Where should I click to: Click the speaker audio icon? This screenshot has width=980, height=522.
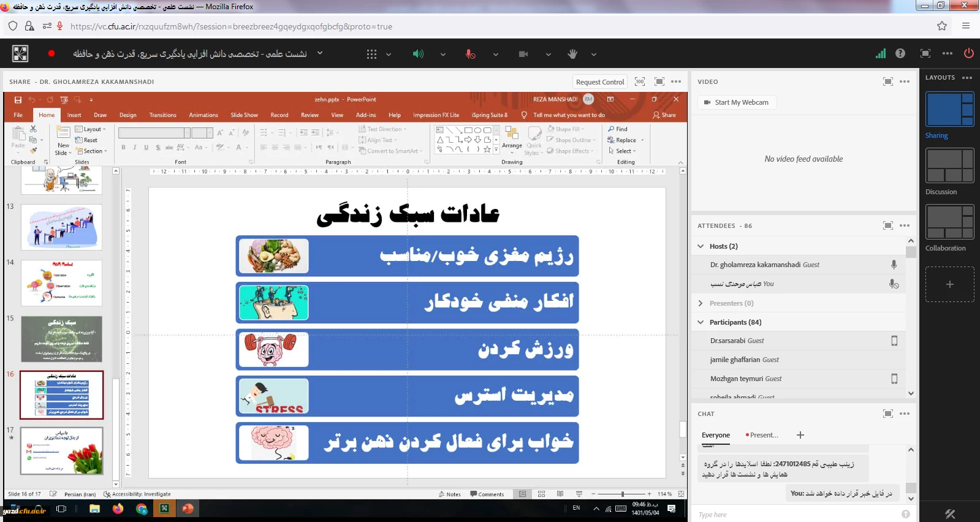coord(418,54)
